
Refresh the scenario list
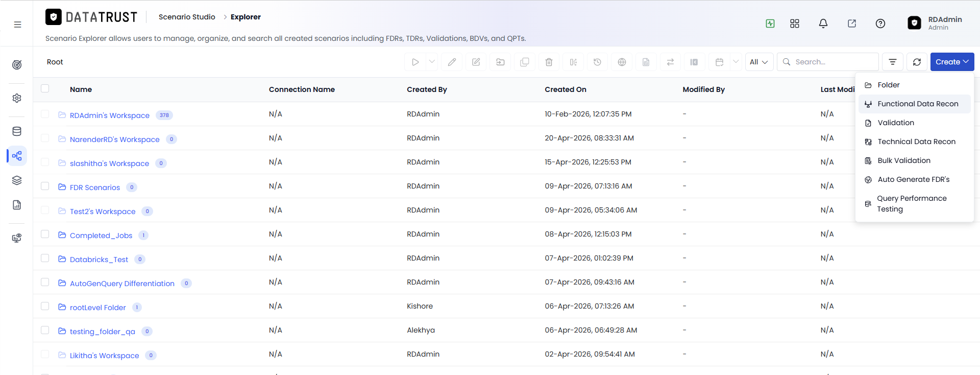[917, 62]
